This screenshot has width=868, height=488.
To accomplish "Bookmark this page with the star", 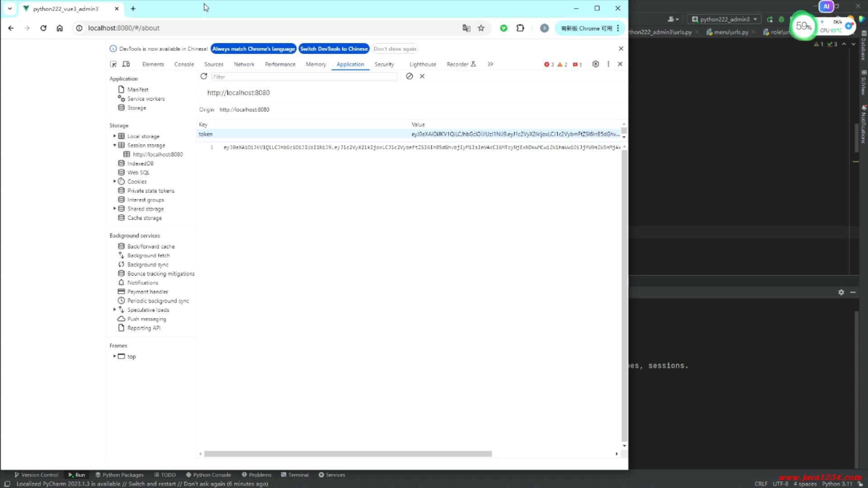I will click(x=481, y=28).
